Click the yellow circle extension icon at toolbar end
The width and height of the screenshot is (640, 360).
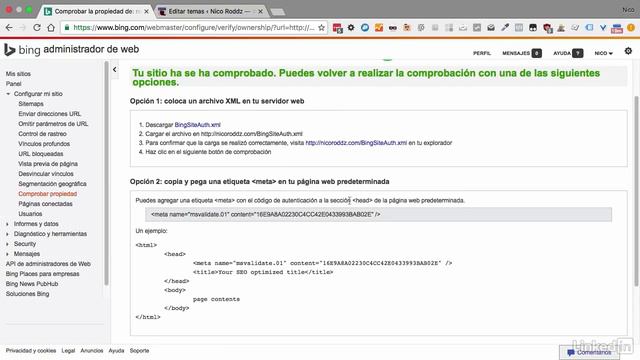631,28
